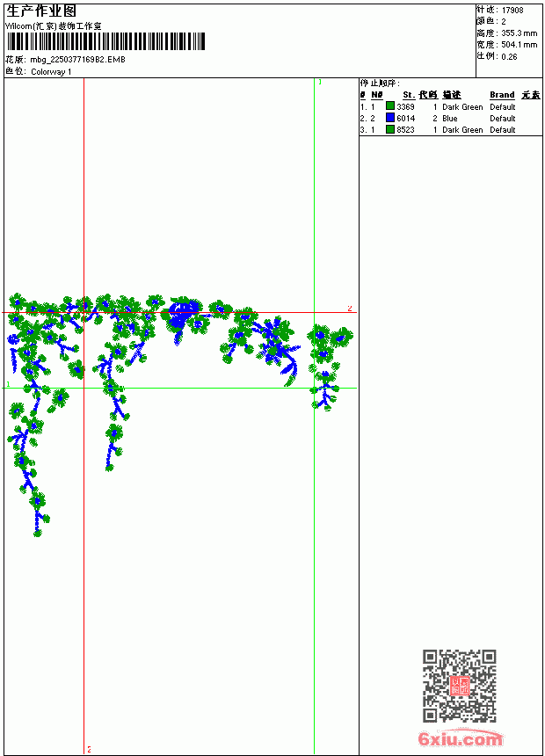Click the Blue description in stop row 2

click(x=449, y=118)
